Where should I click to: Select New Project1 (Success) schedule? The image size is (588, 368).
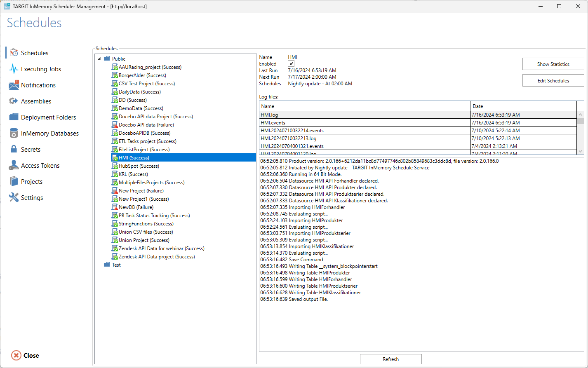pos(144,199)
